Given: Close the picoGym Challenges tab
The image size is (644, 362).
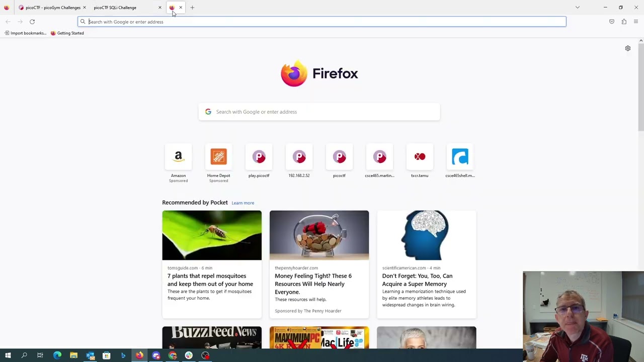Looking at the screenshot, I should pos(85,8).
